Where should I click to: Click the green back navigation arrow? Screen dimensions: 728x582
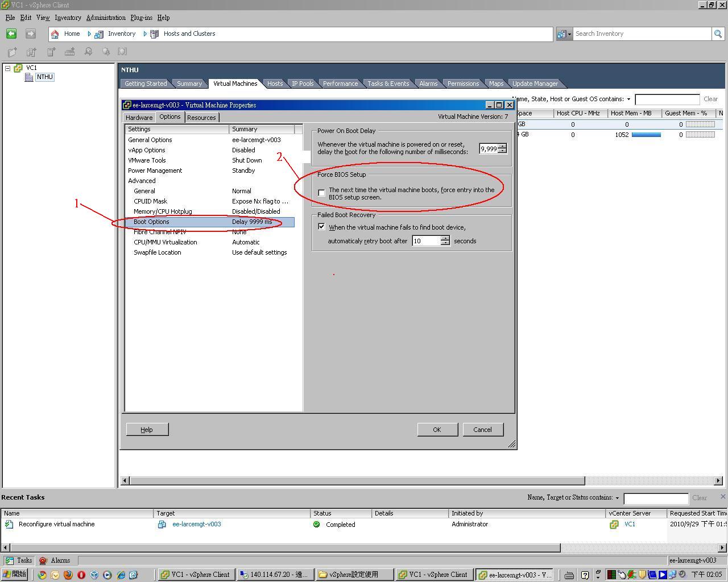11,34
